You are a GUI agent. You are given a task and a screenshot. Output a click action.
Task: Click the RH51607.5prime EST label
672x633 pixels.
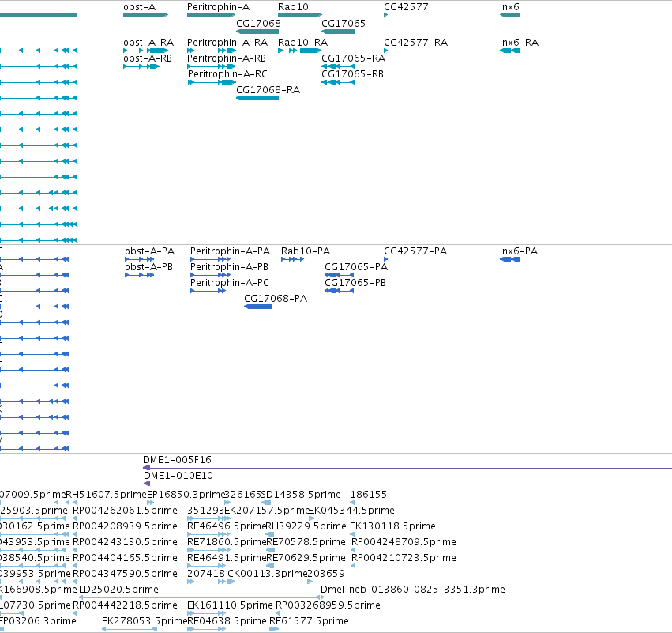pyautogui.click(x=107, y=495)
